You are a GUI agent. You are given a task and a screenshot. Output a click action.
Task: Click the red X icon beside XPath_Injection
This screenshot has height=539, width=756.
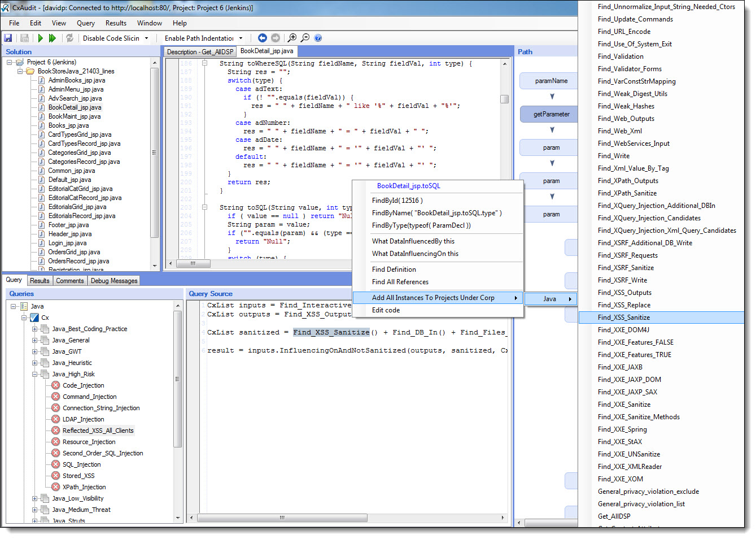click(x=55, y=487)
